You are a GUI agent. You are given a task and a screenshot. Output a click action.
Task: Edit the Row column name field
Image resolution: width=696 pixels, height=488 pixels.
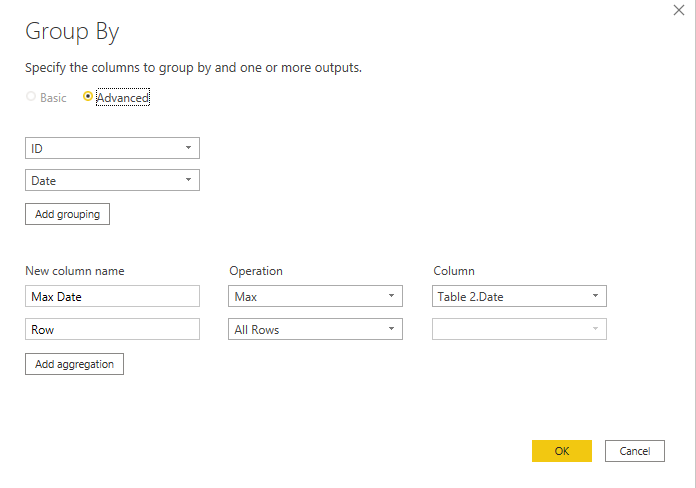[112, 329]
